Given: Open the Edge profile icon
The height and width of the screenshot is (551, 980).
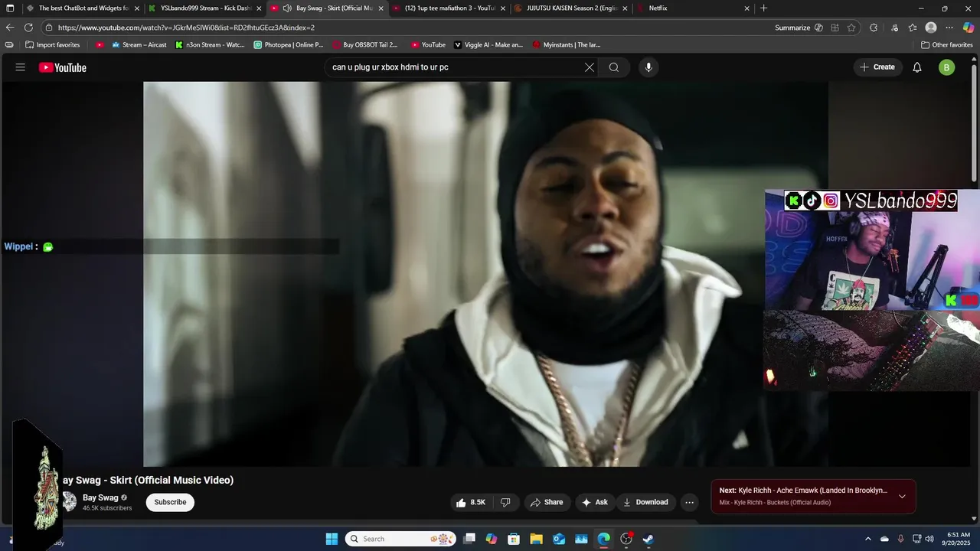Looking at the screenshot, I should click(931, 28).
